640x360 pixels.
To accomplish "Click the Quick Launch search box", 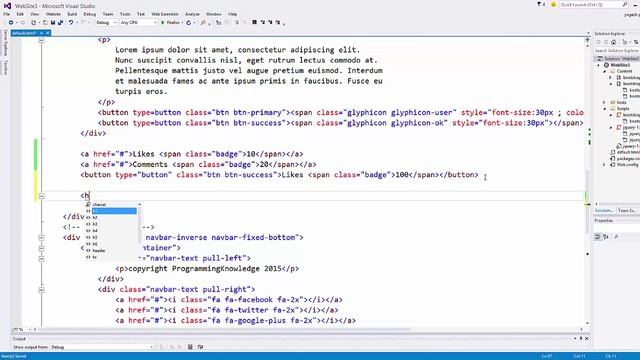I will pyautogui.click(x=593, y=4).
